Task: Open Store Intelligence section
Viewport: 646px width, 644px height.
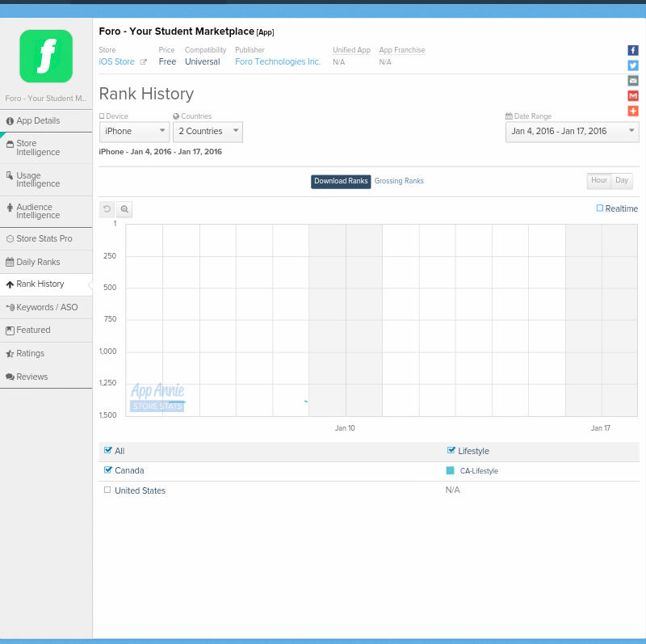Action: pyautogui.click(x=46, y=148)
